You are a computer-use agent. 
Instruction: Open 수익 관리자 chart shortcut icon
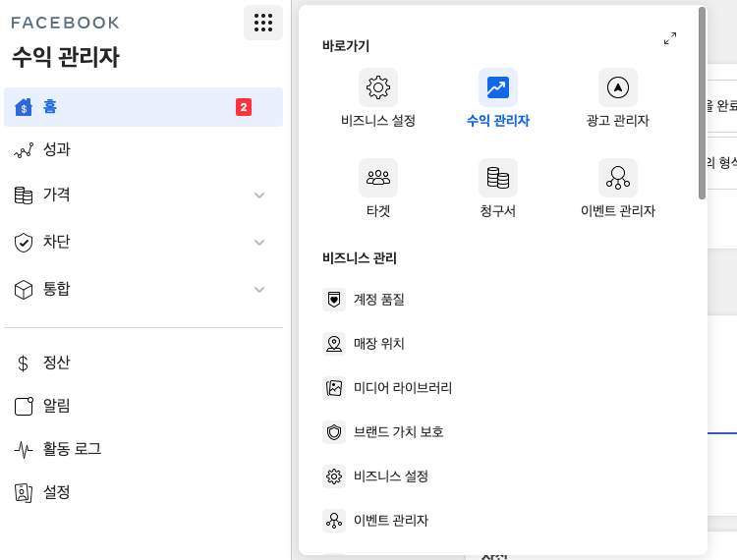point(498,87)
